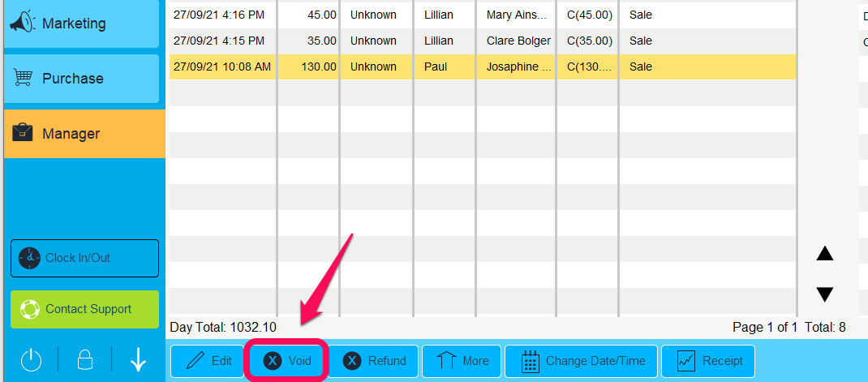Click Unknown in the 45.00 sale row
Image resolution: width=868 pixels, height=382 pixels.
(x=373, y=15)
